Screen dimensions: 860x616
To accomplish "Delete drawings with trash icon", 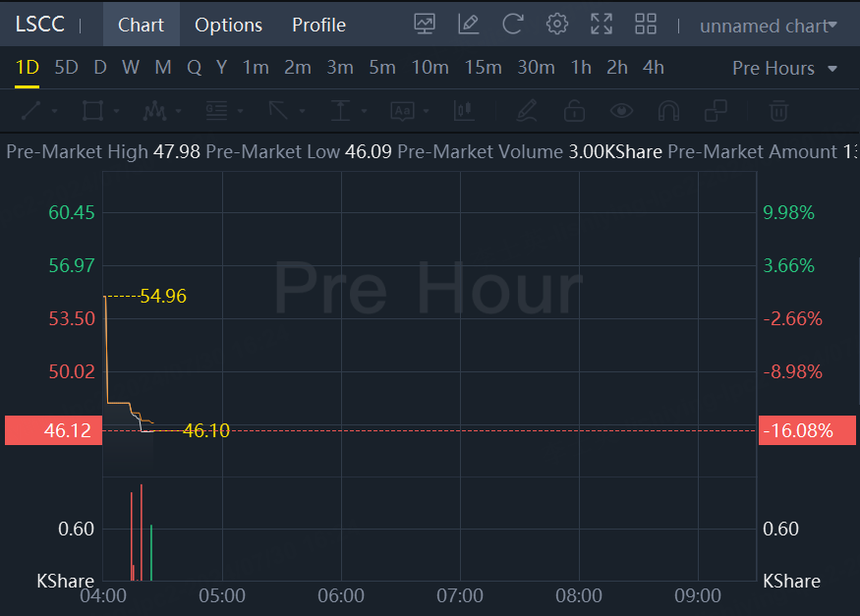I will 778,110.
